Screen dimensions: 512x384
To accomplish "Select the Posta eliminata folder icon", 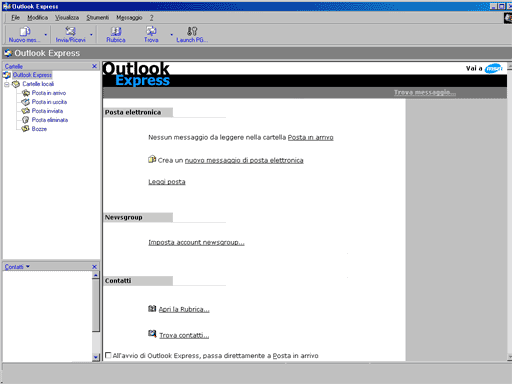I will coord(25,120).
